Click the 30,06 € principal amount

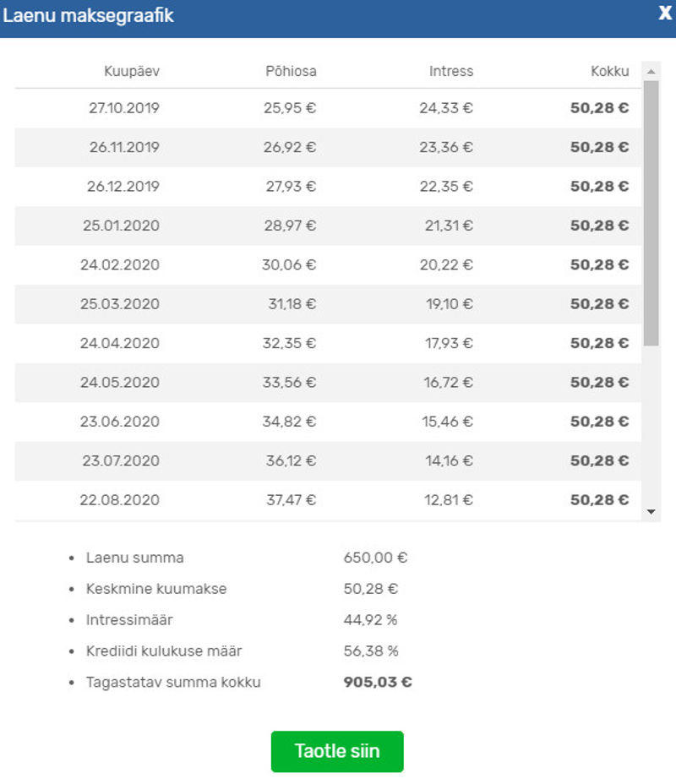click(289, 264)
